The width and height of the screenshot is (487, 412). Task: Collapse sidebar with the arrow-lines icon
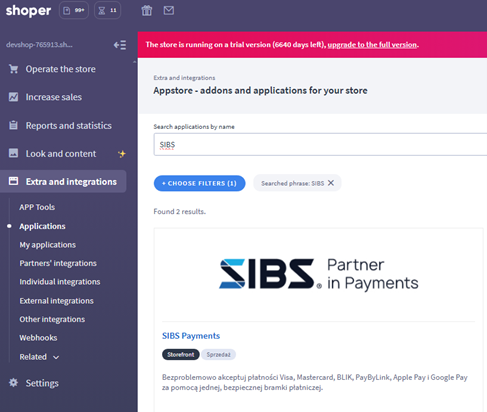click(120, 45)
